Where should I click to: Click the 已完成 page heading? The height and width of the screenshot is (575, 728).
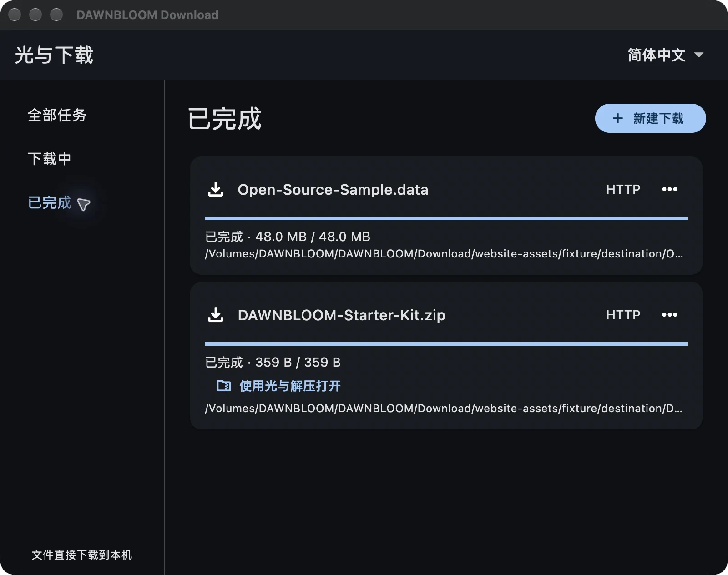[225, 119]
